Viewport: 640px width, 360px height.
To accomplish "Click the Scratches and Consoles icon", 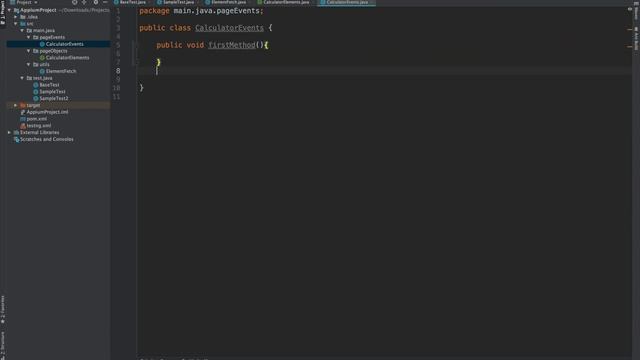I will (16, 139).
